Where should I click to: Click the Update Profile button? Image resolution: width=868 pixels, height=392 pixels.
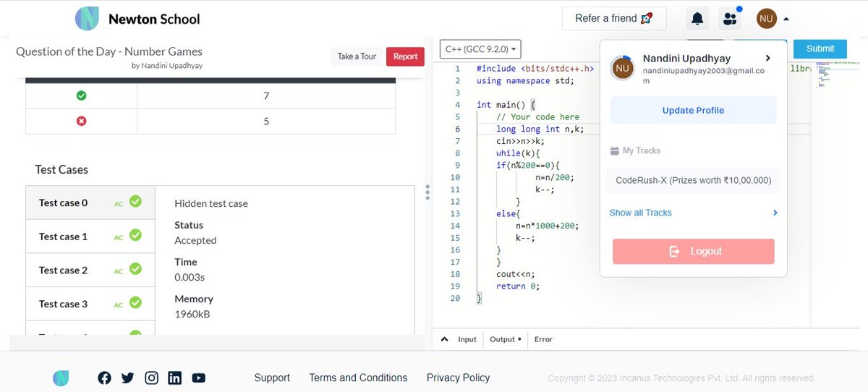pyautogui.click(x=693, y=111)
